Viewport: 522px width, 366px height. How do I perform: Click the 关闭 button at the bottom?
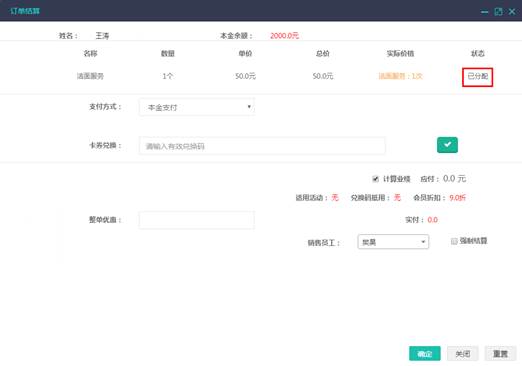tap(463, 354)
